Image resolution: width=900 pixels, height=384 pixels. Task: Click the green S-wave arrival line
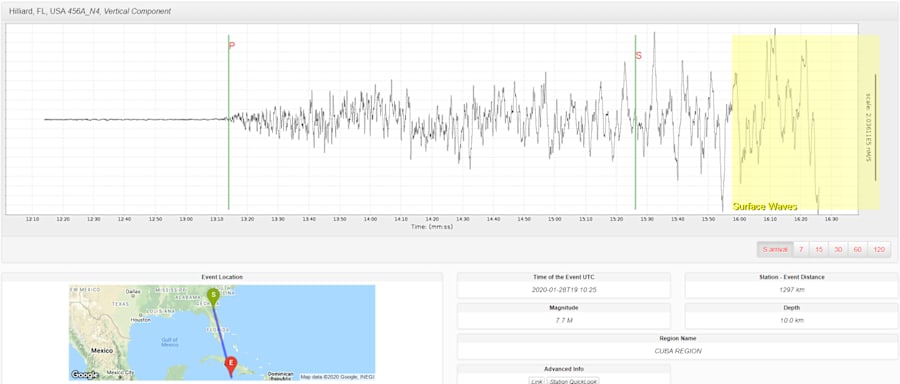635,122
